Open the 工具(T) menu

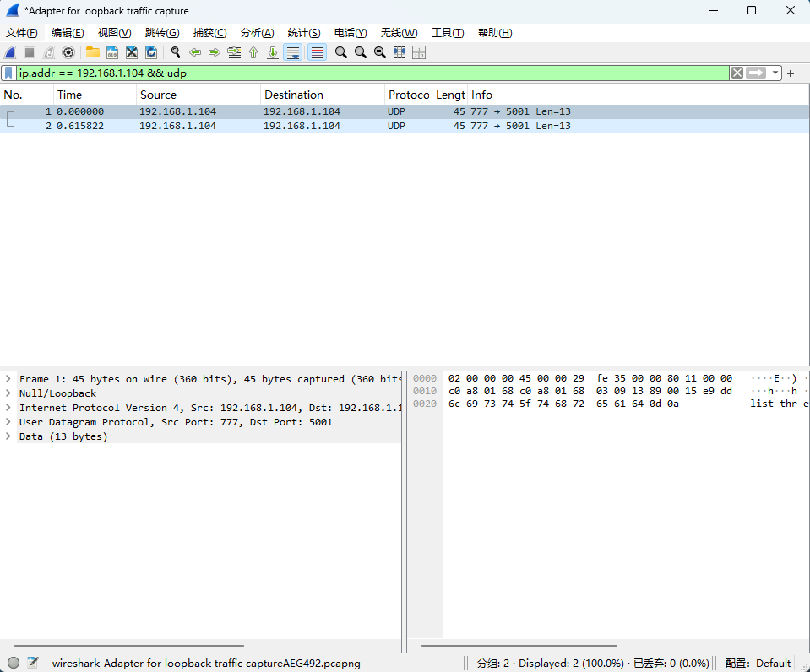click(448, 33)
